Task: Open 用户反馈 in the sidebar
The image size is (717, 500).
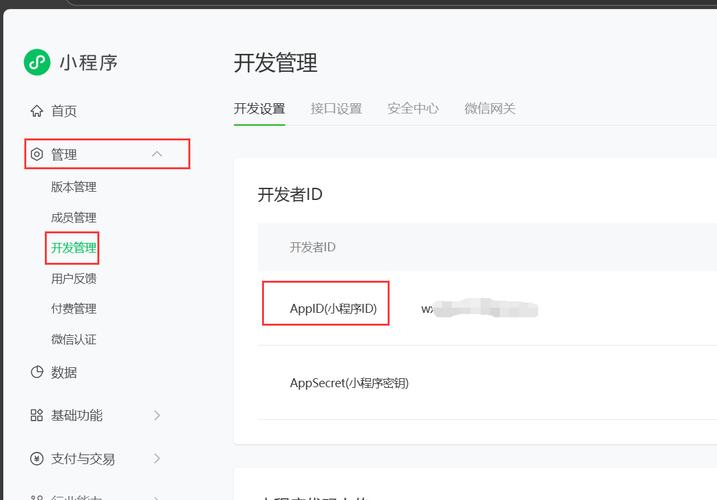Action: (x=74, y=278)
